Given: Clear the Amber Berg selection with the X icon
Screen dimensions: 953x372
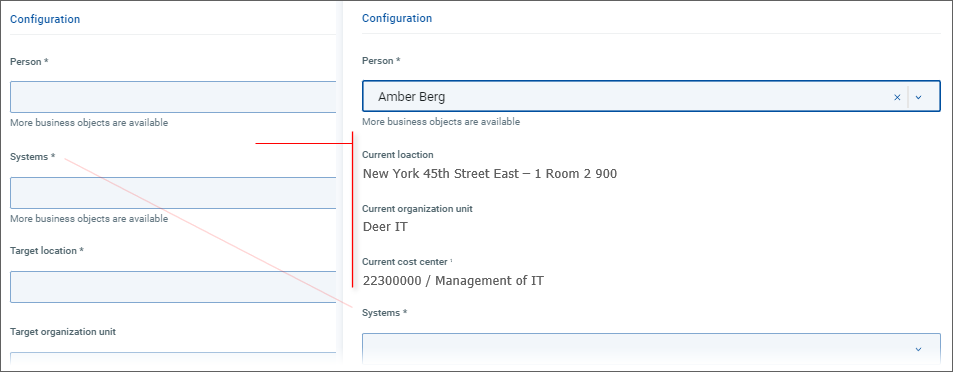Looking at the screenshot, I should pyautogui.click(x=896, y=97).
